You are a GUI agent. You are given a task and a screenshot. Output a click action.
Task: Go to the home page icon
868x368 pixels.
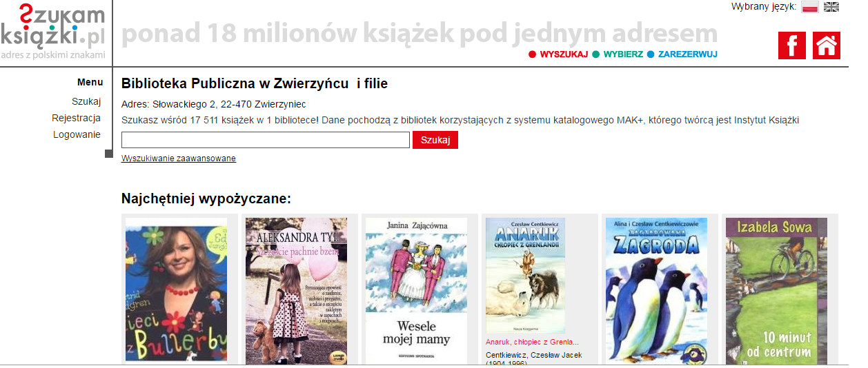(x=827, y=45)
